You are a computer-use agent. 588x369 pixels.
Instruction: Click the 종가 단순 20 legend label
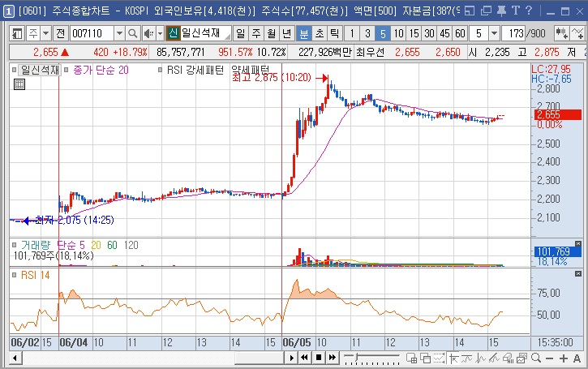point(101,70)
